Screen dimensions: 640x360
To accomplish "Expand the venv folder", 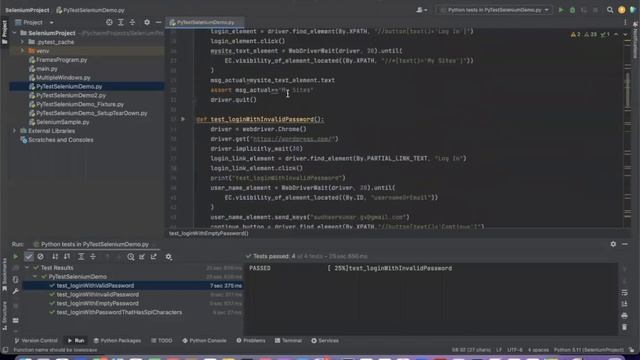I will click(22, 51).
